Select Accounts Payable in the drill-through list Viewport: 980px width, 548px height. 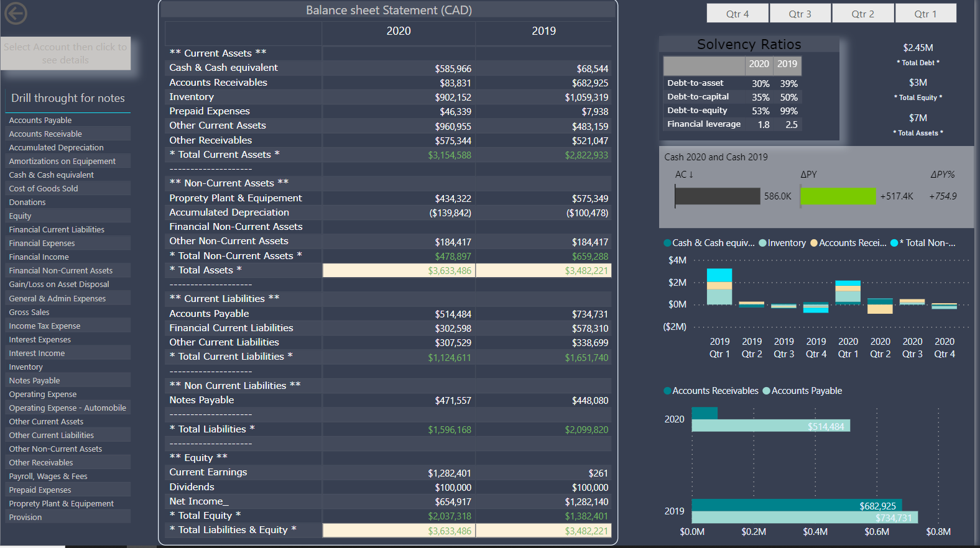point(40,121)
